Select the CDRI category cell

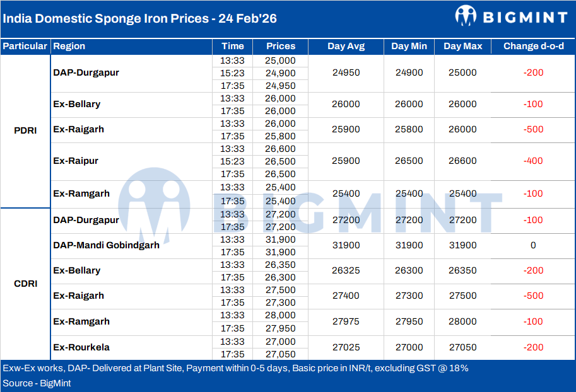(25, 284)
